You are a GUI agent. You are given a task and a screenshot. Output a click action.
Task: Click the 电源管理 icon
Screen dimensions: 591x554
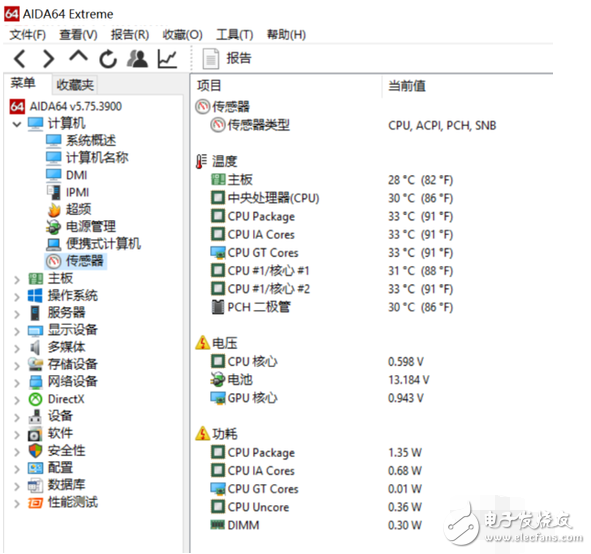click(54, 227)
